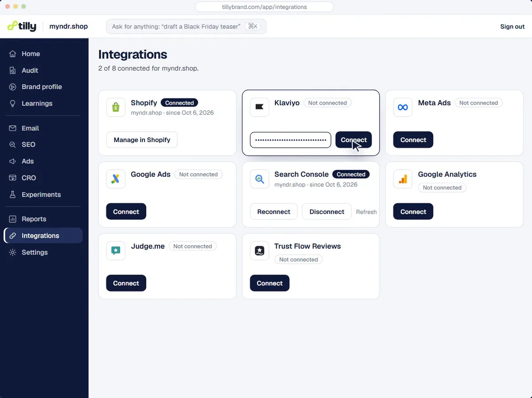Click the Judge.me star bubble logo
The height and width of the screenshot is (398, 532).
pyautogui.click(x=116, y=251)
